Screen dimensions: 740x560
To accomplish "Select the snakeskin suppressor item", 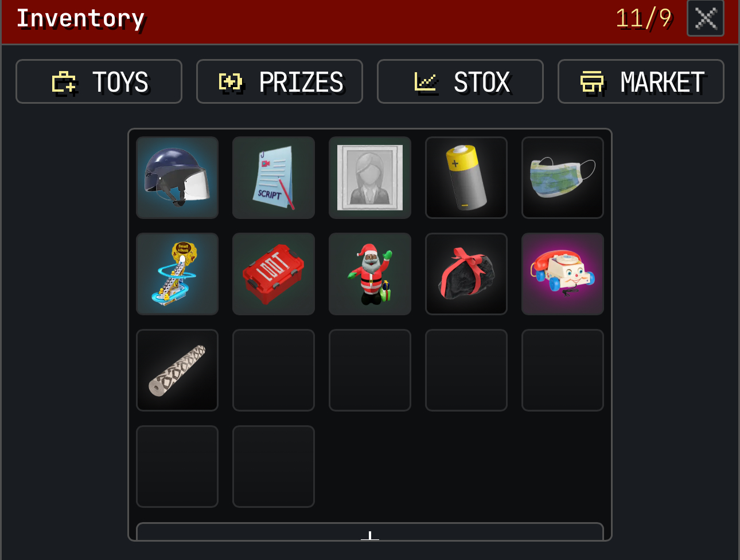I will click(x=177, y=370).
